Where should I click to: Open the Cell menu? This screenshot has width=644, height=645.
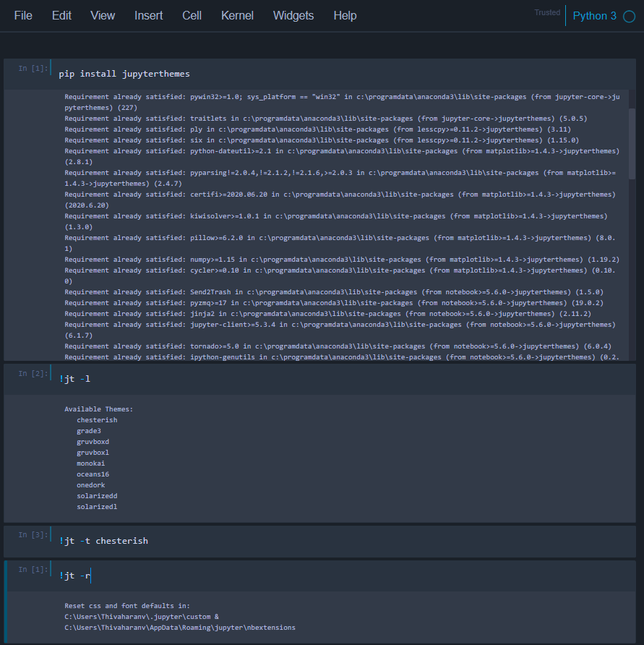point(192,15)
